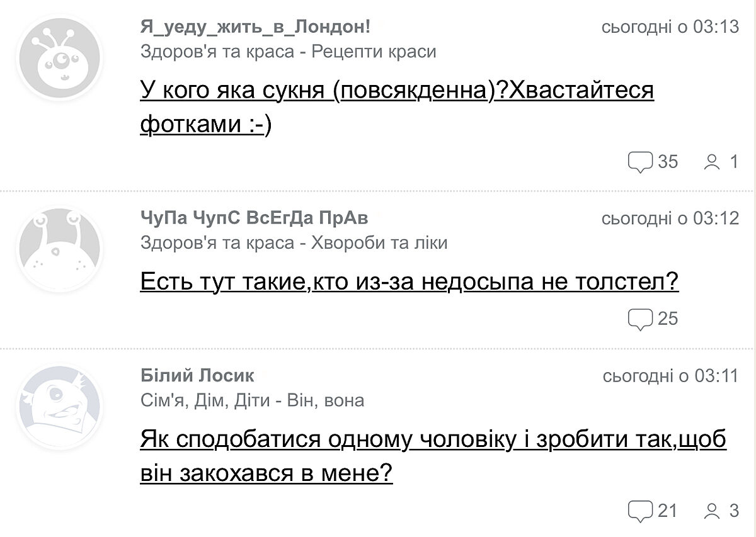Viewport: 756px width, 537px height.
Task: Click the participants icon showing 3
Action: [712, 511]
